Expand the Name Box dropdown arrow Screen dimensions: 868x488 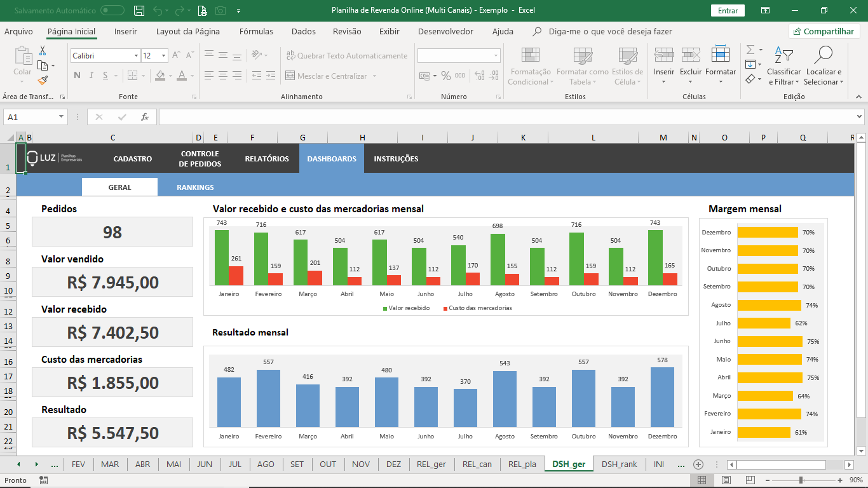(62, 117)
